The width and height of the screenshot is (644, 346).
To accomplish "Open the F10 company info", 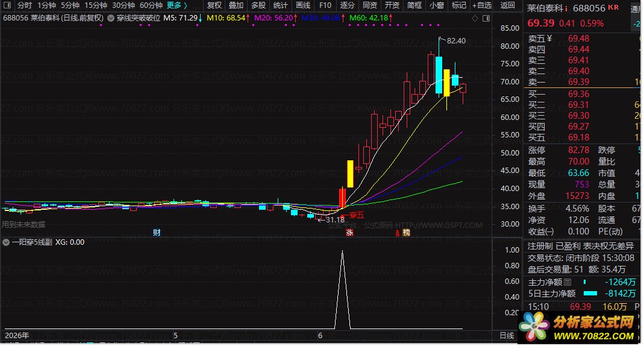I will click(x=325, y=5).
